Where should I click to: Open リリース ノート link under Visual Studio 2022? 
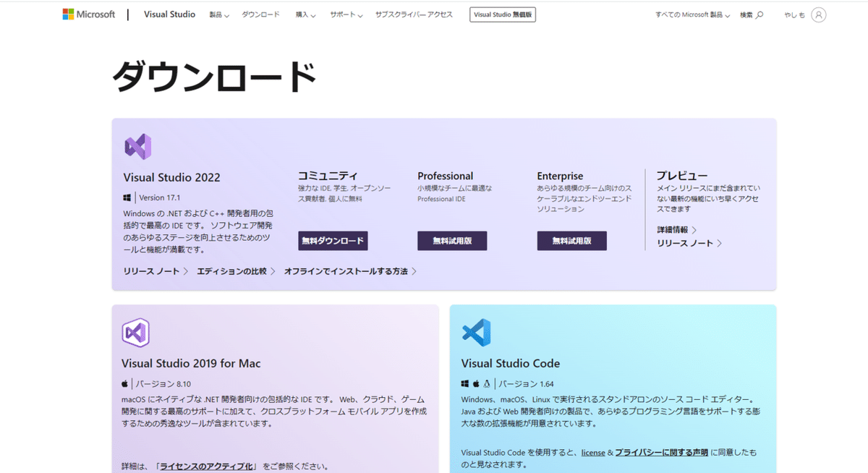156,271
